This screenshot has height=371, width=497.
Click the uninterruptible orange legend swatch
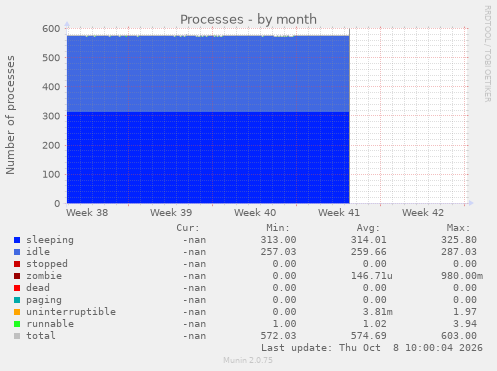[x=17, y=312]
